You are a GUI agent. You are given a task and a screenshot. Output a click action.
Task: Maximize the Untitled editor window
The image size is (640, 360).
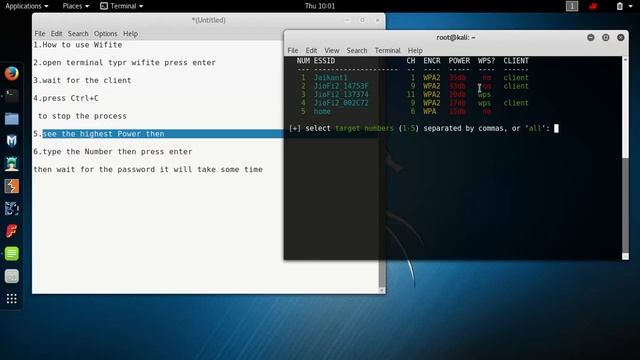click(362, 20)
